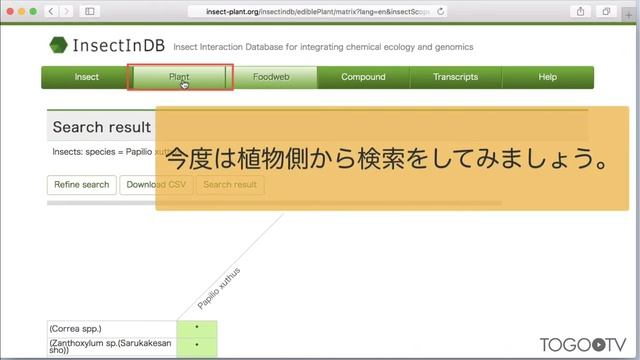Image resolution: width=640 pixels, height=360 pixels.
Task: Reload the page with the refresh icon
Action: [440, 11]
